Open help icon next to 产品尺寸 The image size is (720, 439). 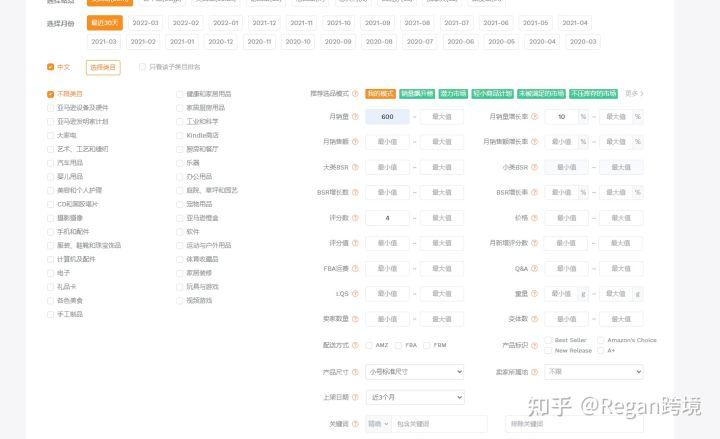pos(355,372)
